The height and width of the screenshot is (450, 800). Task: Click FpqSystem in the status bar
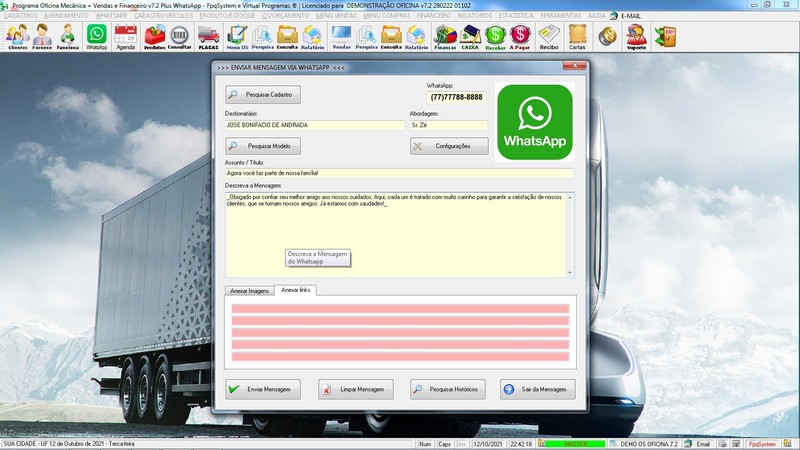[x=762, y=444]
